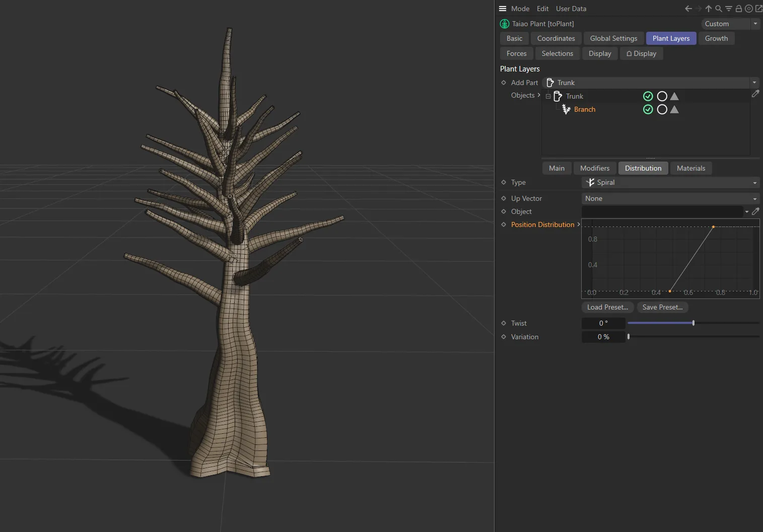Click the Load Preset button
Screen dimensions: 763x532
point(607,307)
